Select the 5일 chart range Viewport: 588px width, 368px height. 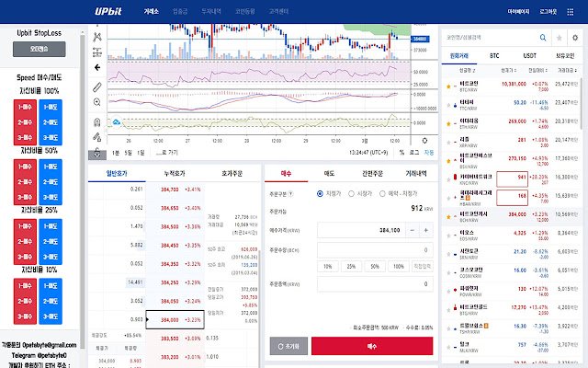point(129,153)
